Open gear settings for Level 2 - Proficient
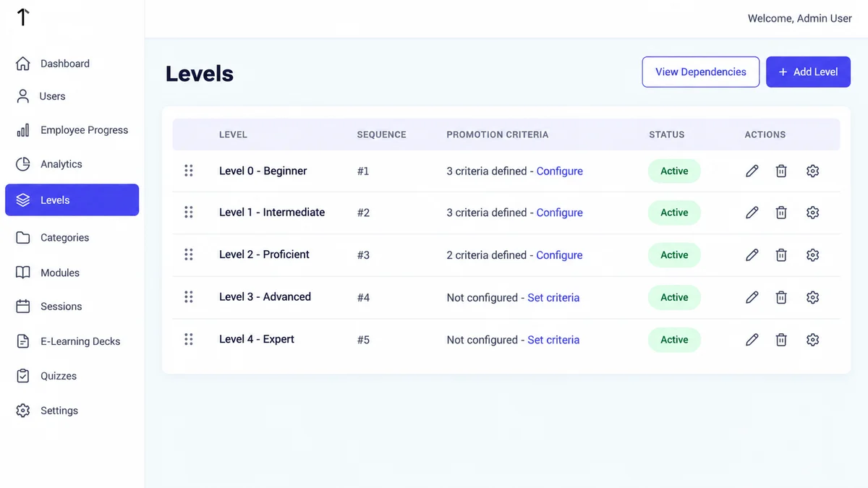The image size is (868, 488). [x=812, y=255]
